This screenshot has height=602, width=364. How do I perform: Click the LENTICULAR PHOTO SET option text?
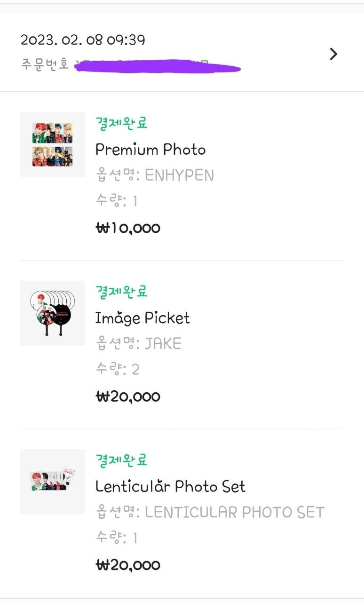(x=234, y=512)
